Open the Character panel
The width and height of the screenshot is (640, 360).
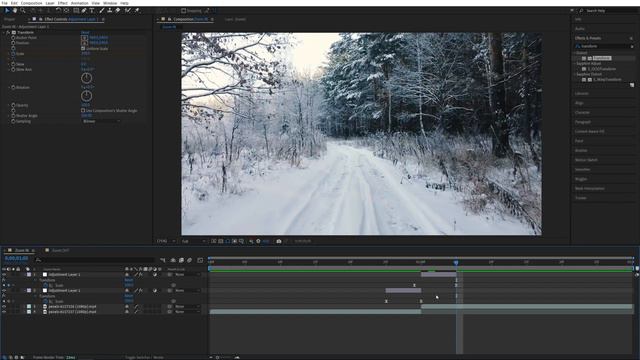pyautogui.click(x=582, y=112)
